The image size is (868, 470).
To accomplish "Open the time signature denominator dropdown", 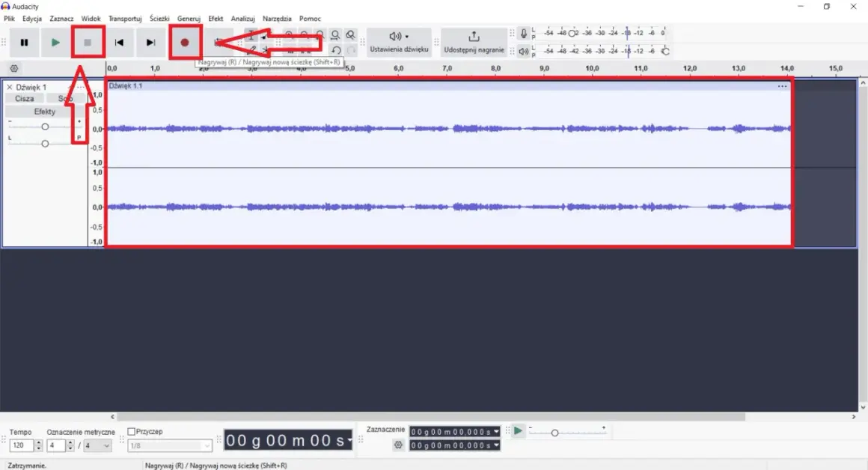I will click(x=97, y=445).
